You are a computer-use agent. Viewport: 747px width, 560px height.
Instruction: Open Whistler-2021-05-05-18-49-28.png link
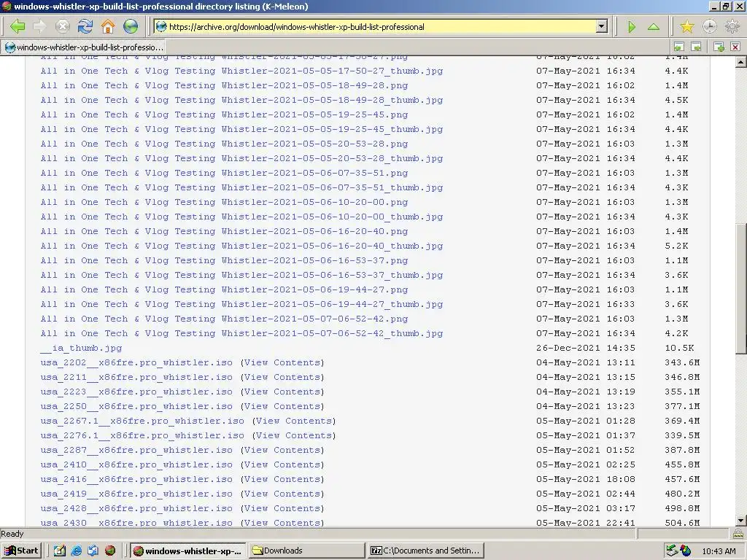pyautogui.click(x=224, y=86)
